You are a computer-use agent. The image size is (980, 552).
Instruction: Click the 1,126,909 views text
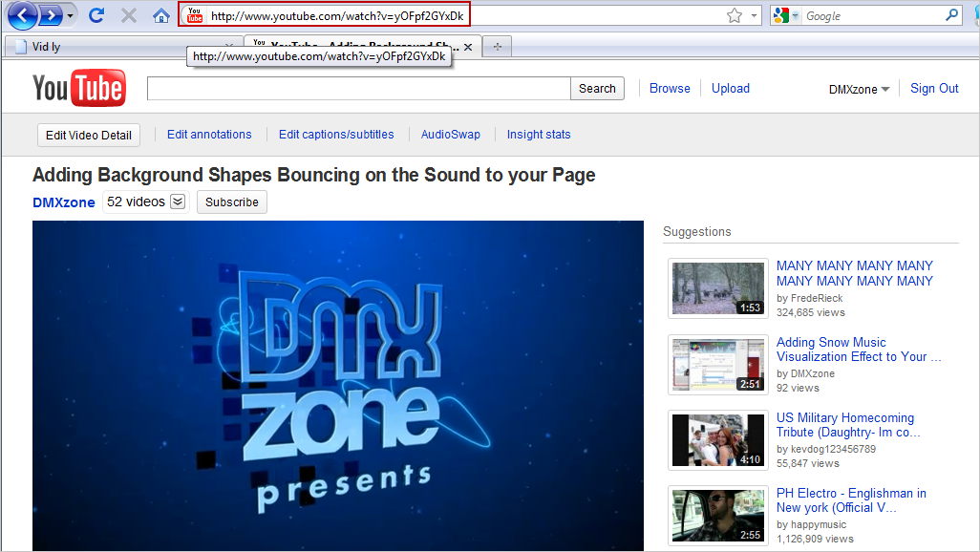click(x=815, y=539)
